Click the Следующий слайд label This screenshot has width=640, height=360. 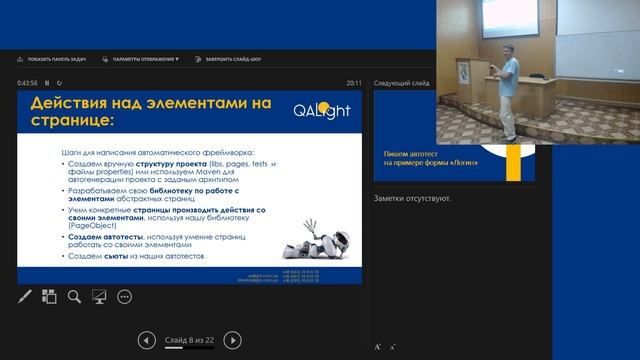pos(402,83)
